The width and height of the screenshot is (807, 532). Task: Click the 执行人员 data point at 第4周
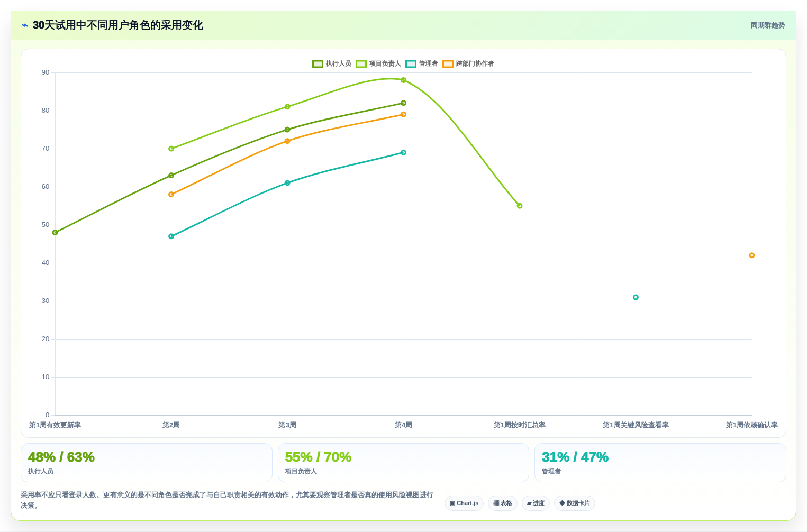click(x=403, y=103)
